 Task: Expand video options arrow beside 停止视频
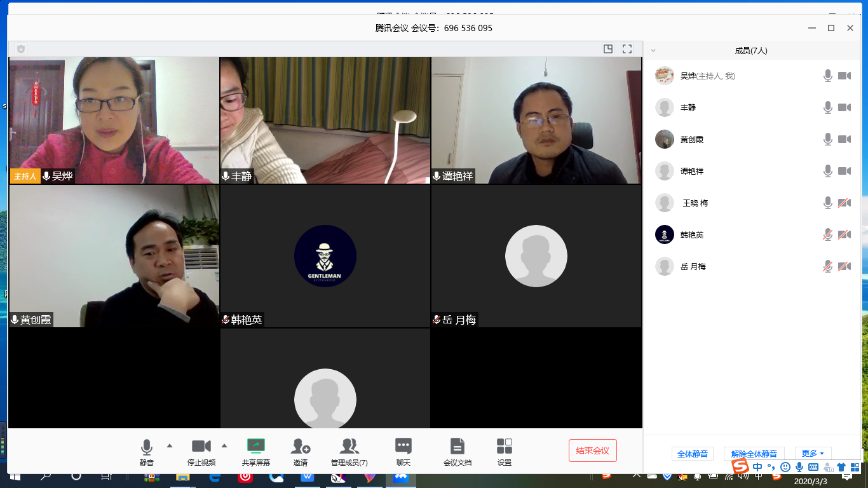coord(224,445)
